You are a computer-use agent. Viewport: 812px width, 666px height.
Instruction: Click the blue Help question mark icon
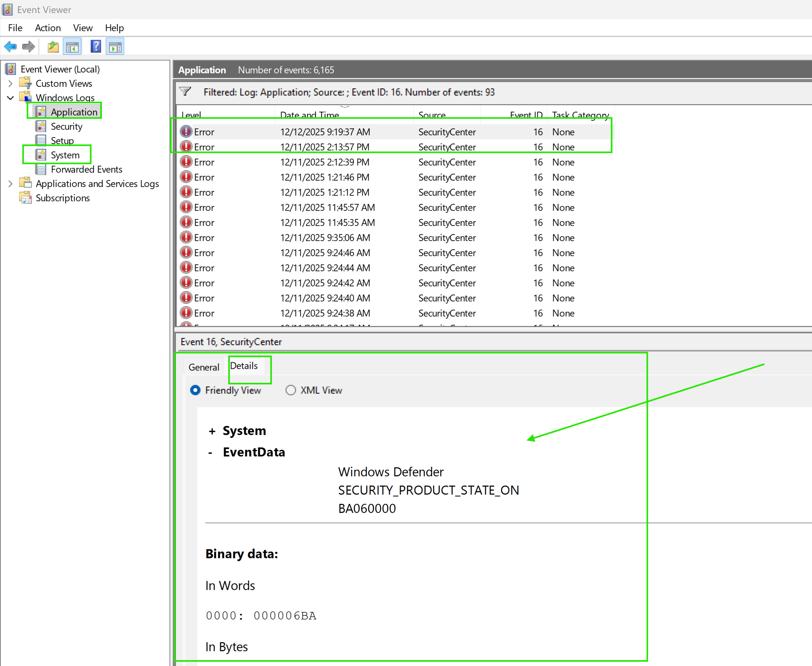[x=95, y=47]
